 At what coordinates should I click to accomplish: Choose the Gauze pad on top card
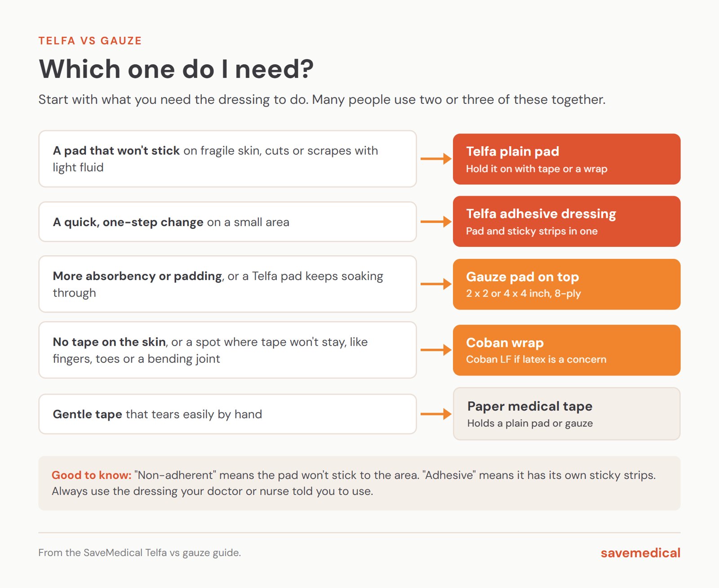tap(567, 284)
